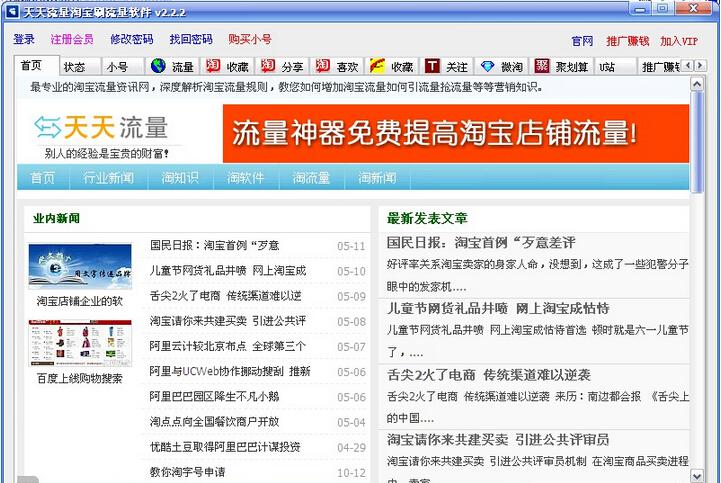This screenshot has width=721, height=483.
Task: Open thumbnail above 淘宝店铺企业的软
Action: 80,266
